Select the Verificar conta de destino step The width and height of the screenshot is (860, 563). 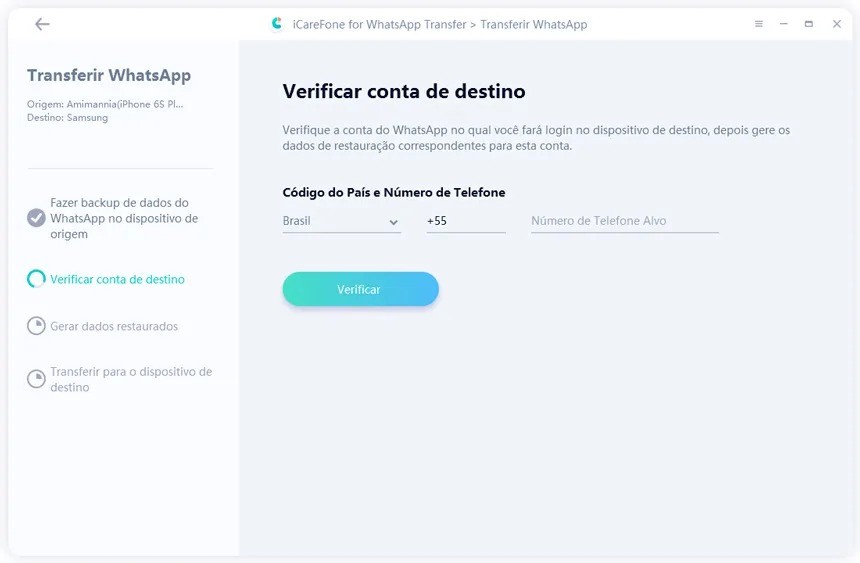pos(117,279)
